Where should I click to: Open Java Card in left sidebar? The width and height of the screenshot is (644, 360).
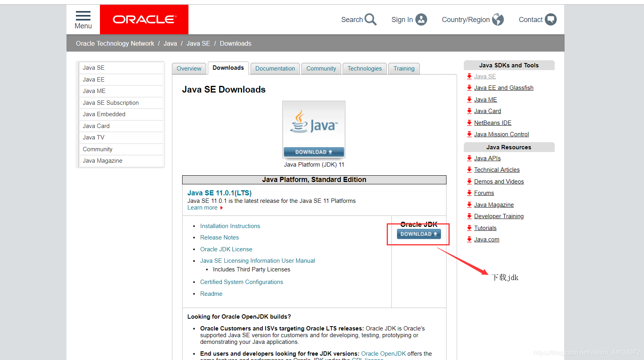121,126
